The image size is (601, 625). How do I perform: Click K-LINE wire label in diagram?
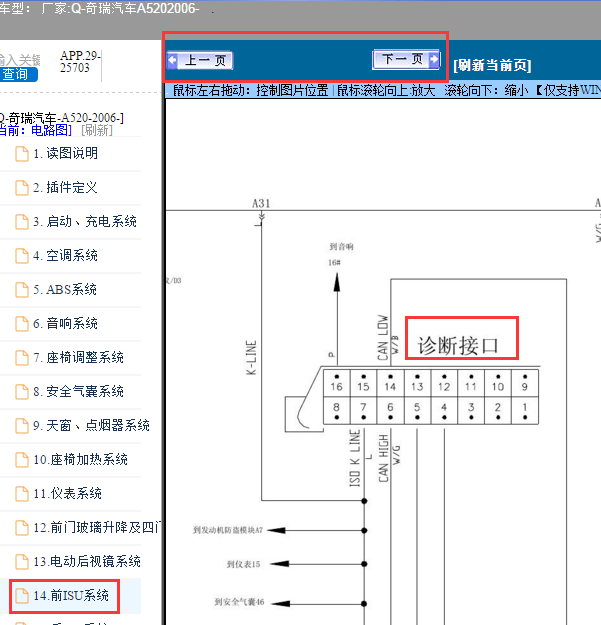click(251, 358)
